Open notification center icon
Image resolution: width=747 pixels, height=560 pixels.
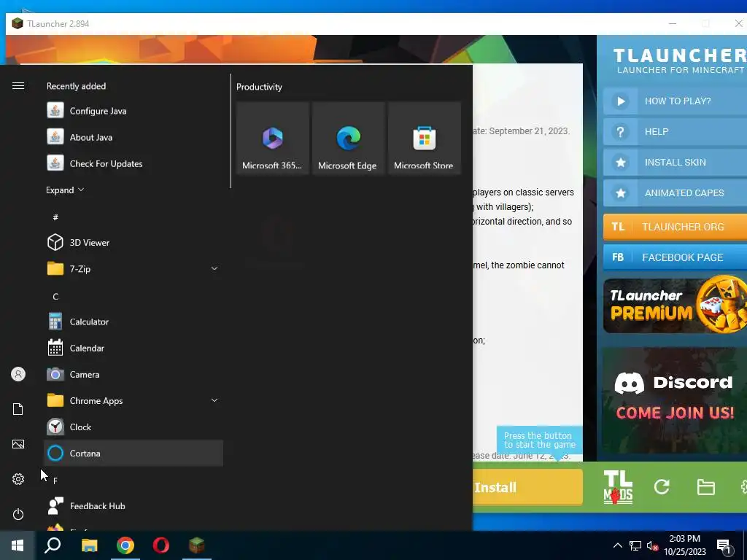click(x=724, y=545)
